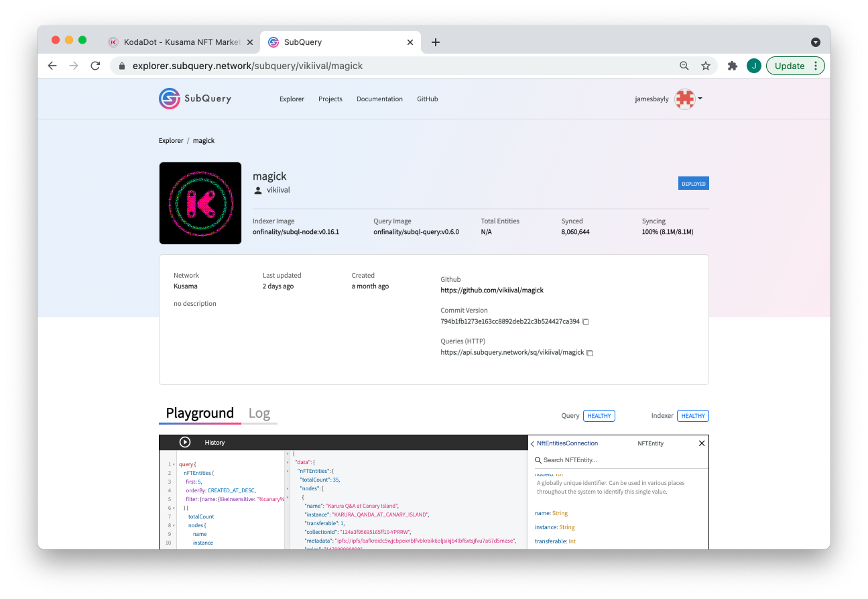Close the SubQuery browser tab

pyautogui.click(x=410, y=42)
